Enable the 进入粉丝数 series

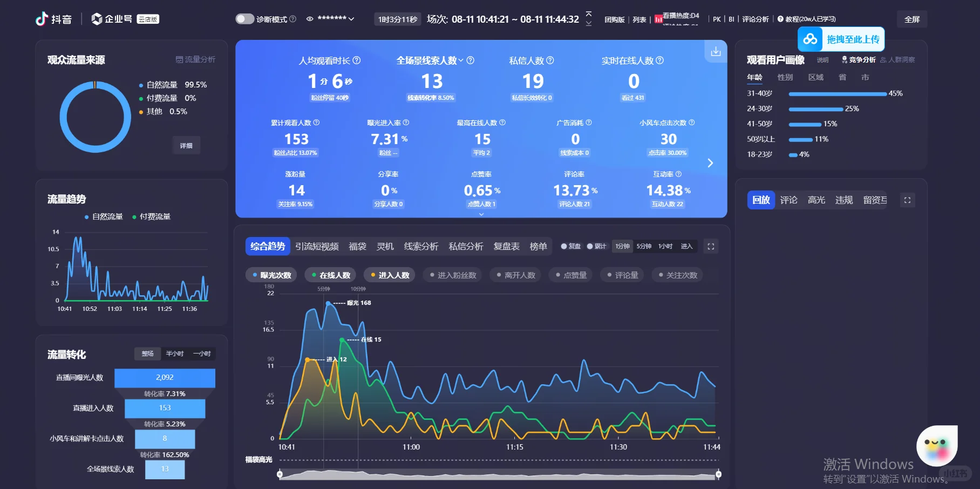(x=453, y=275)
